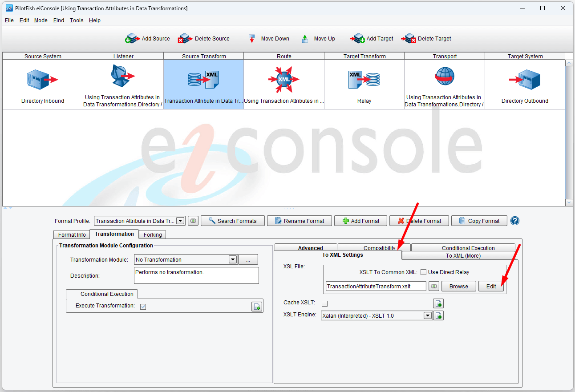Click the PilotFish app icon in title bar
This screenshot has height=392, width=575.
click(9, 8)
